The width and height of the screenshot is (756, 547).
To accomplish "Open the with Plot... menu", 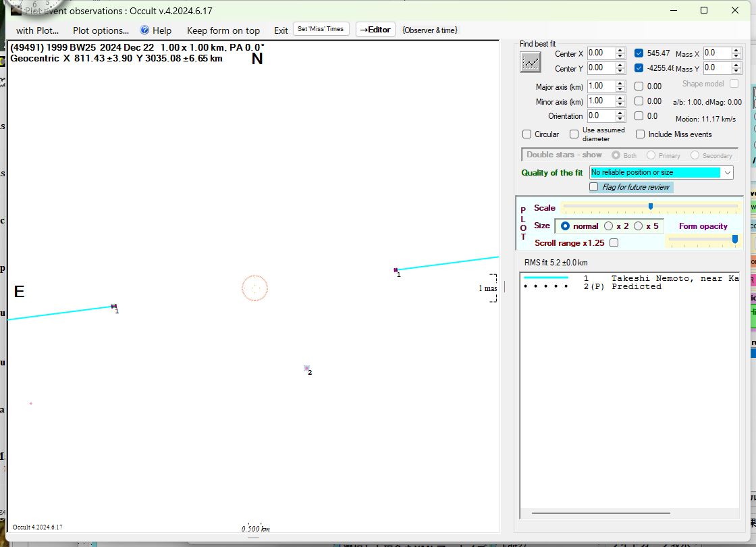I will (38, 30).
